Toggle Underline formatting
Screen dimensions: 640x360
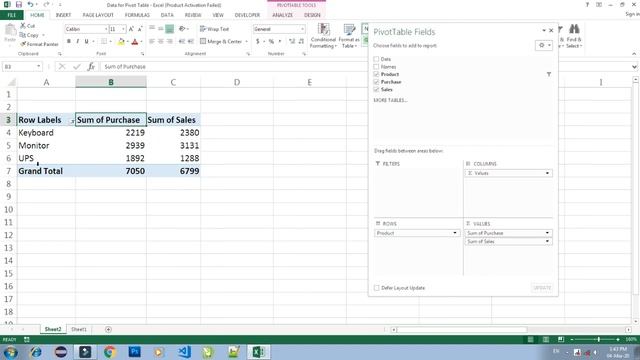coord(87,41)
